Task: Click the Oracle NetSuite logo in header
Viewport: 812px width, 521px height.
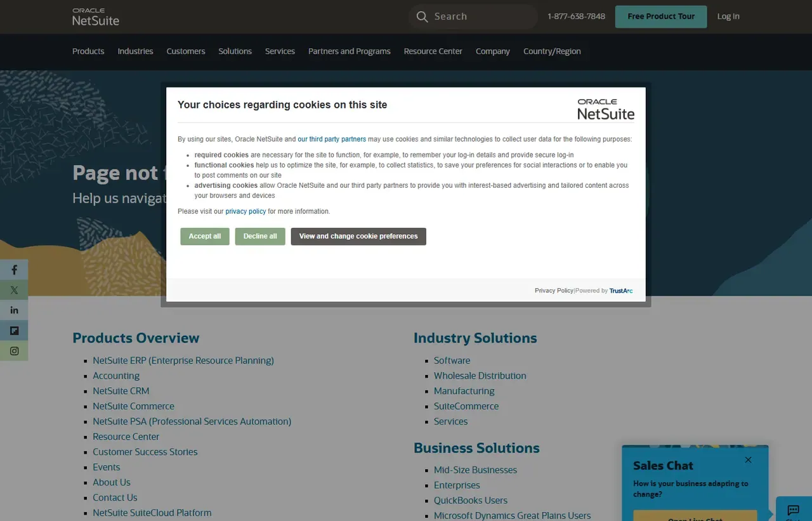Action: pyautogui.click(x=96, y=16)
